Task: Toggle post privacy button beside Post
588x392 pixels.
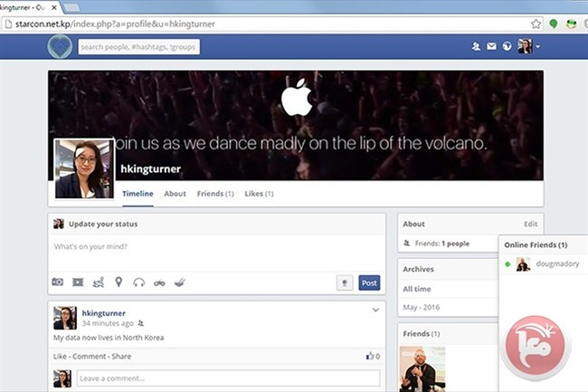Action: coord(345,282)
